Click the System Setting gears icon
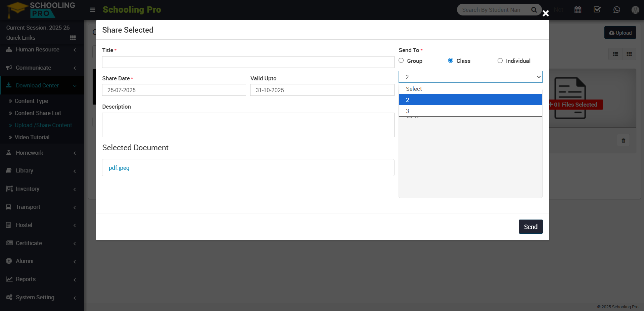644x311 pixels. click(9, 297)
